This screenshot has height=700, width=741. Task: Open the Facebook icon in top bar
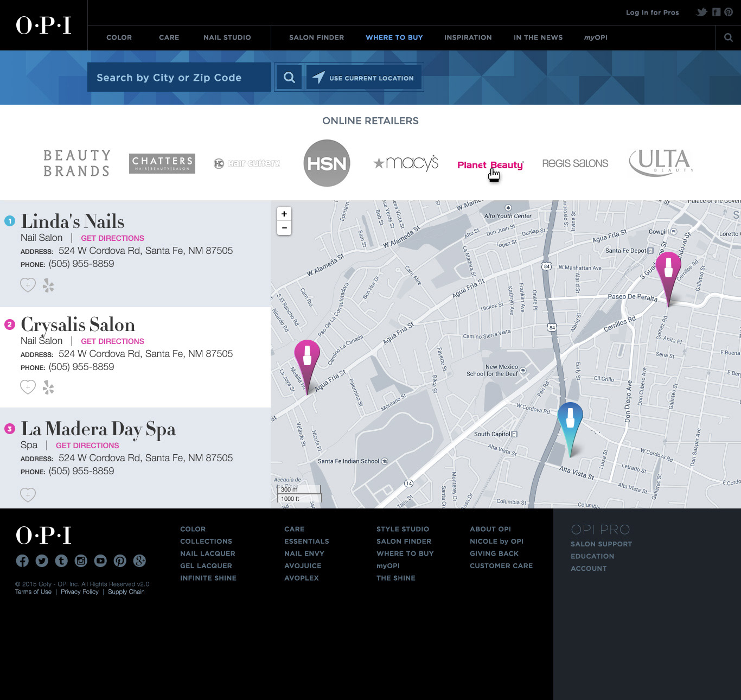716,12
